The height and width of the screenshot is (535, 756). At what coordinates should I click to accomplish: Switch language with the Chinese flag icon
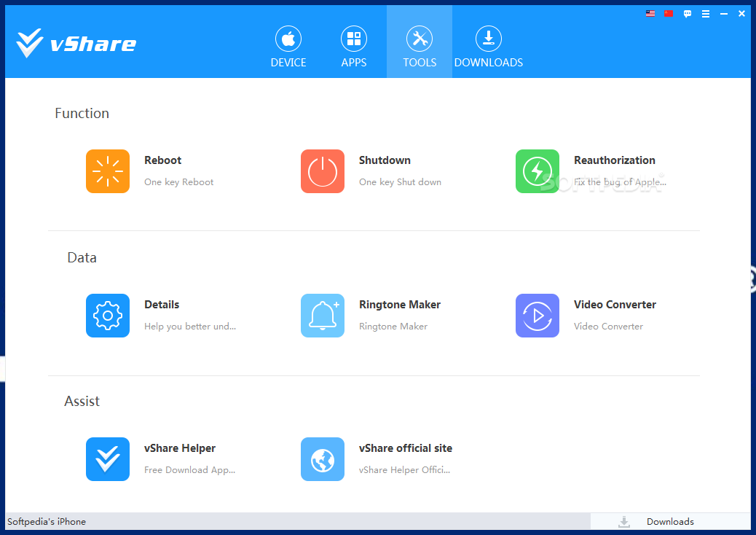(669, 14)
